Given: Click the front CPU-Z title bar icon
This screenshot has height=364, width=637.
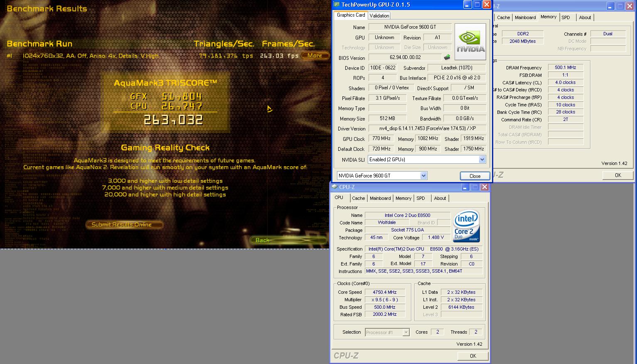Looking at the screenshot, I should click(x=335, y=187).
